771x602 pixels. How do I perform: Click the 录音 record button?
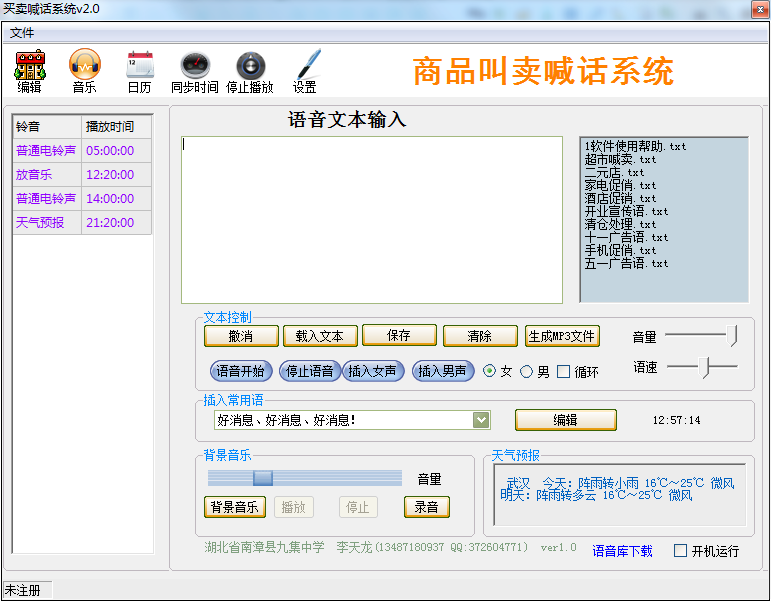[x=426, y=507]
